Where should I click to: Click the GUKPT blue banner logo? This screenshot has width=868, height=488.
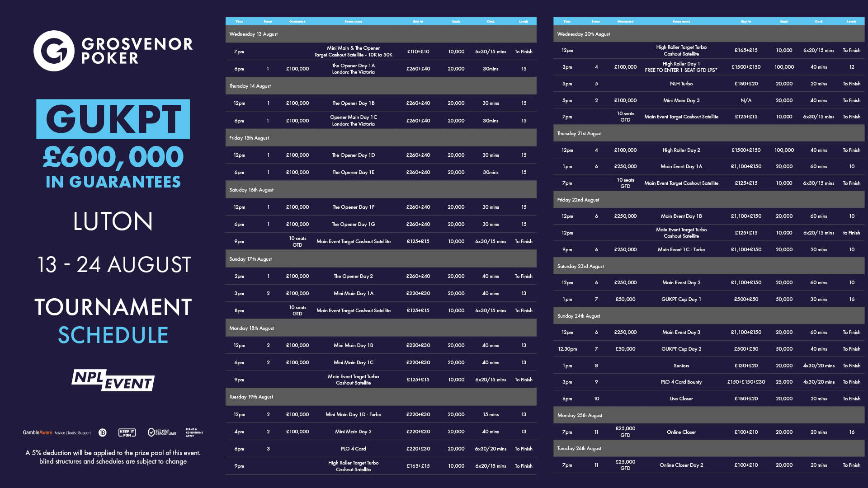(x=113, y=119)
